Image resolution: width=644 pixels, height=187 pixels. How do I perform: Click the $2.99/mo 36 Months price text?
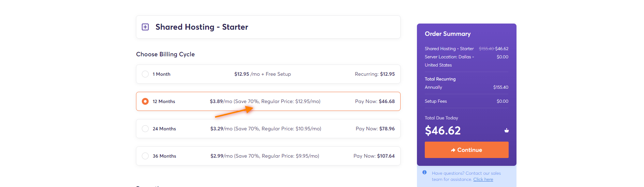[x=222, y=156]
